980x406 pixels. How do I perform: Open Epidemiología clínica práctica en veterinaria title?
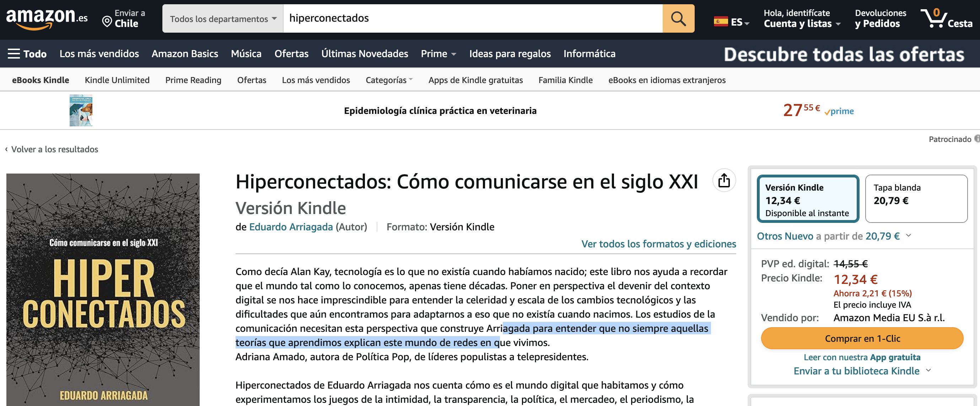pos(440,110)
